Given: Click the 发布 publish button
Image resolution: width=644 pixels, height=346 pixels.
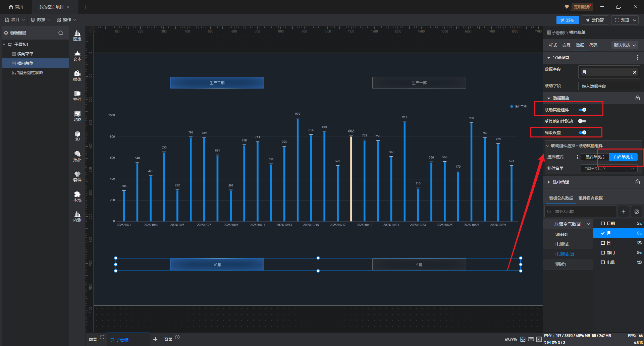Looking at the screenshot, I should coord(567,20).
